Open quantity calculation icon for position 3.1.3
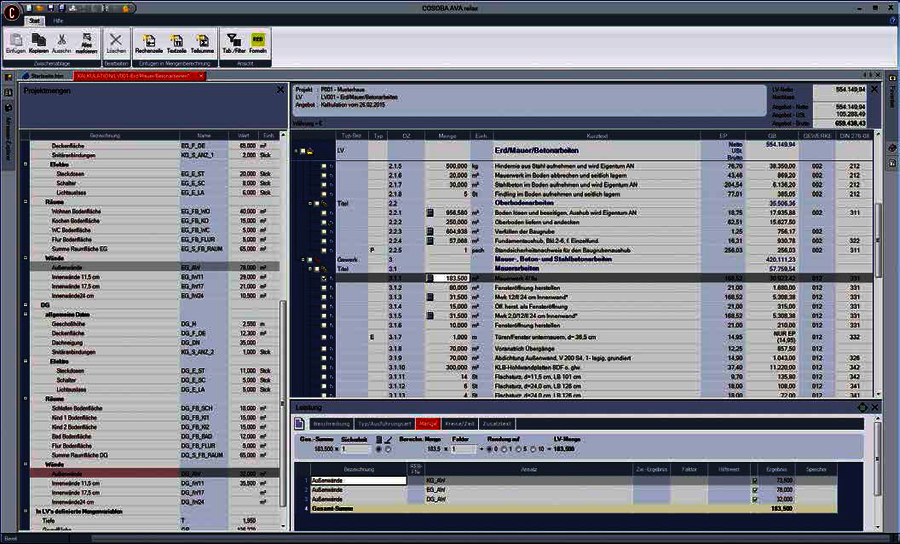 [x=430, y=297]
